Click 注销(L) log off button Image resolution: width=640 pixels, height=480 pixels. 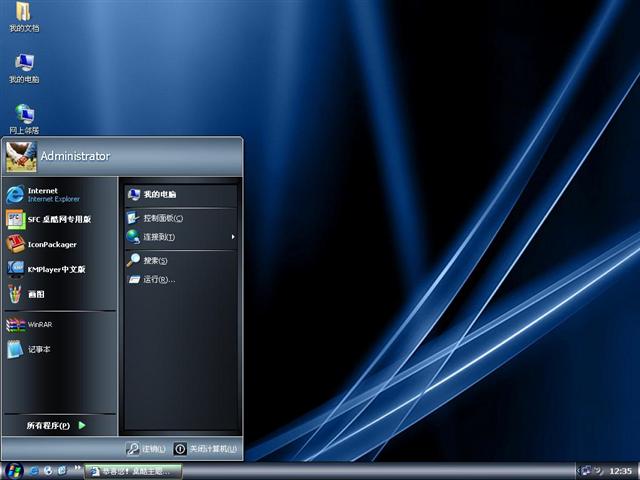click(146, 449)
